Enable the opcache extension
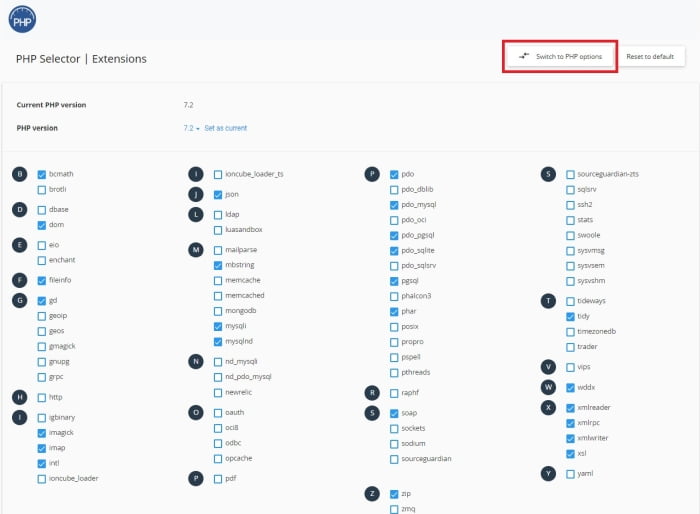700x514 pixels. coord(218,459)
